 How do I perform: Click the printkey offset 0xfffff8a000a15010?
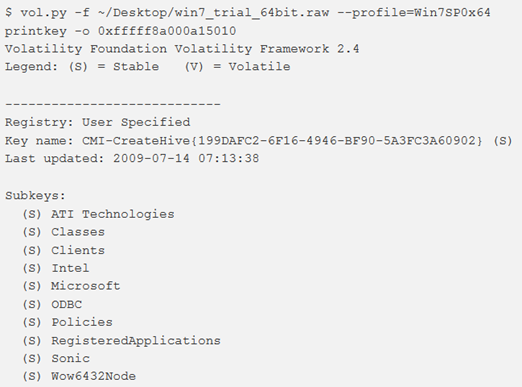[x=167, y=31]
